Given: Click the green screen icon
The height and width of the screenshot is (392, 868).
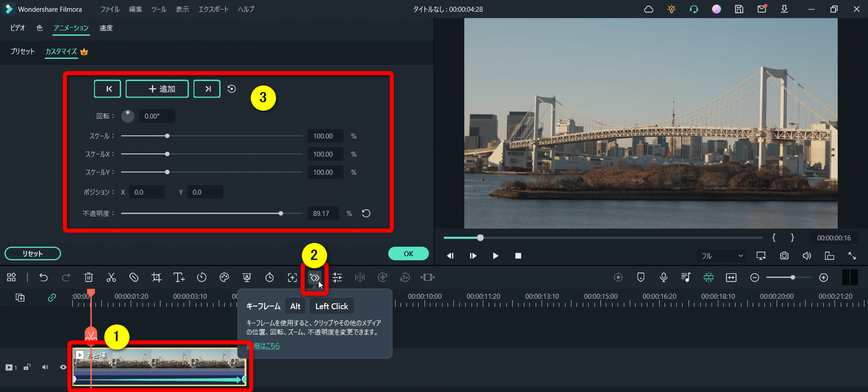Looking at the screenshot, I should tap(247, 277).
